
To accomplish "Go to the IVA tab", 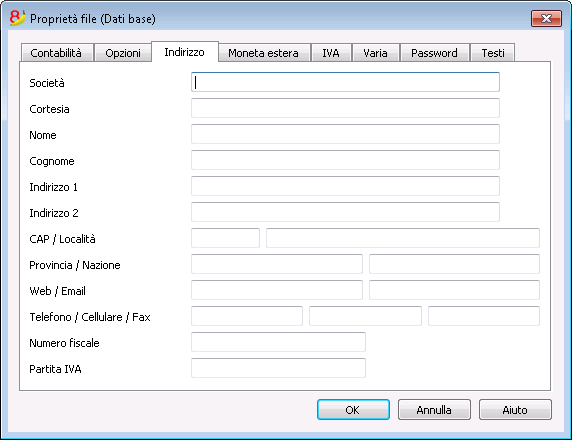I will (x=331, y=53).
